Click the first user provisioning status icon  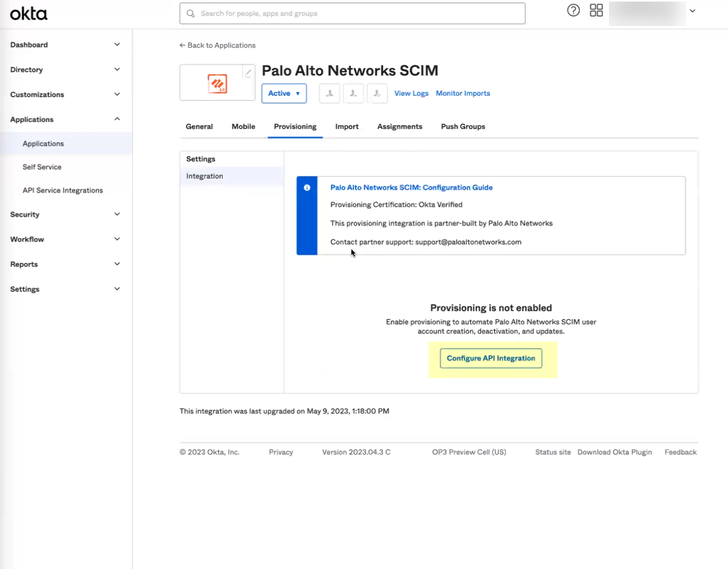pyautogui.click(x=329, y=93)
